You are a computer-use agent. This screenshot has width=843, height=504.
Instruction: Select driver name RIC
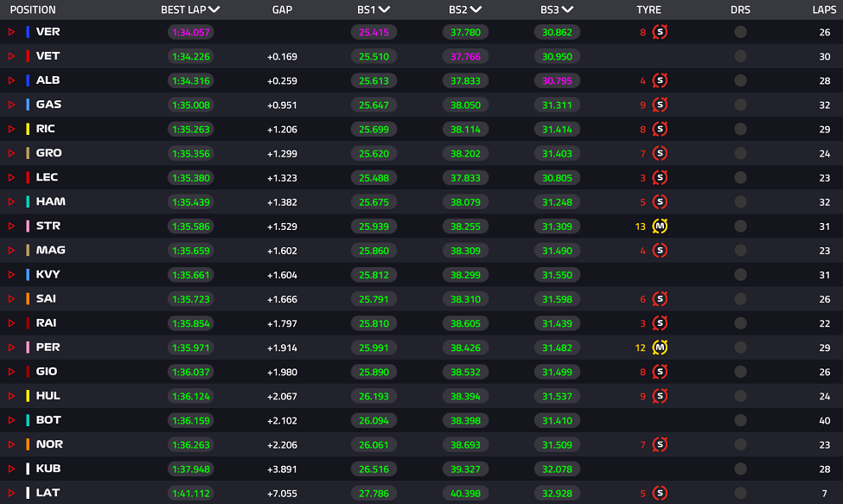point(45,129)
